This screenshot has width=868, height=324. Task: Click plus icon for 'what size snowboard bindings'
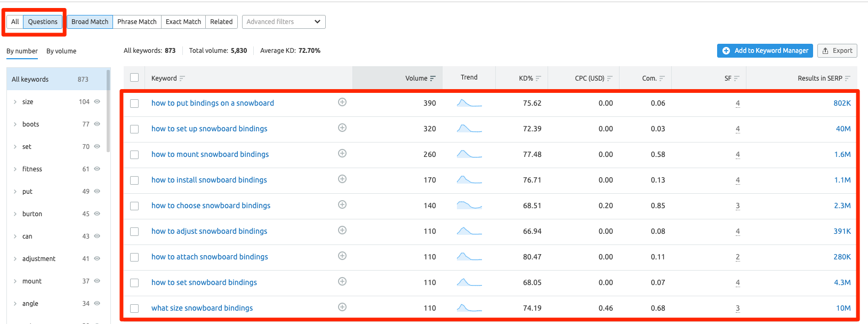(x=342, y=307)
